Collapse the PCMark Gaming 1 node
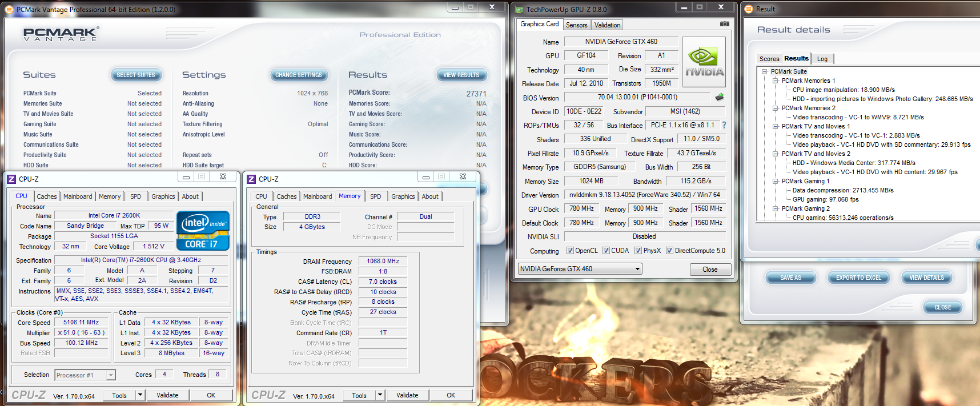Screen dimensions: 980x406 click(775, 181)
